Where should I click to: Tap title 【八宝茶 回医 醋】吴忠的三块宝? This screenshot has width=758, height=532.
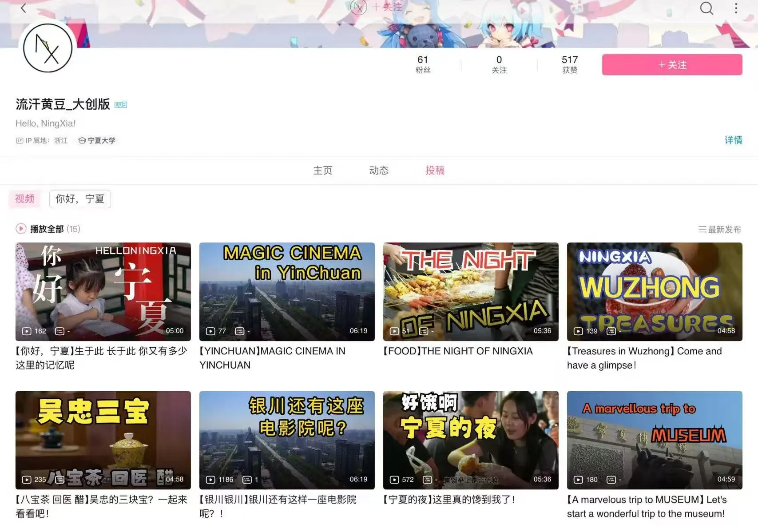click(x=102, y=507)
